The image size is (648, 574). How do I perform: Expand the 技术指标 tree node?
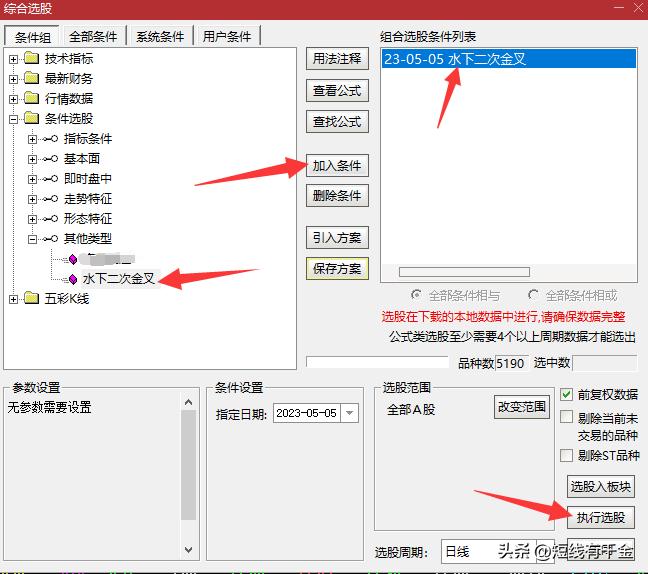[13, 59]
